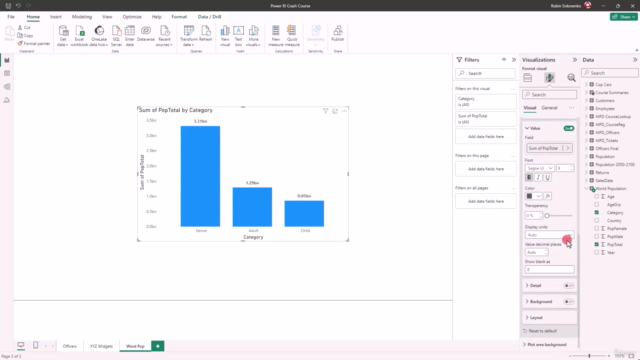Open the File menu
Viewport: 640px width, 360px height.
point(11,17)
